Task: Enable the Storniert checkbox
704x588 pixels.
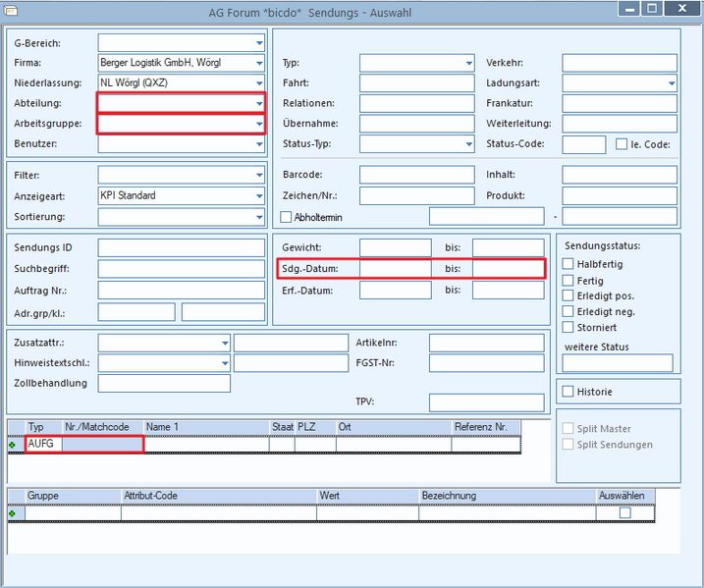Action: tap(568, 327)
